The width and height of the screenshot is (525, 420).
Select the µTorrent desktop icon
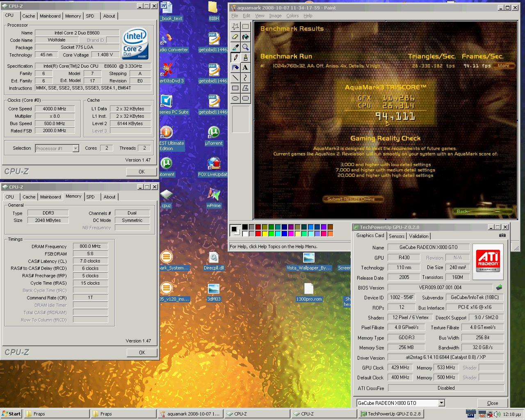214,135
